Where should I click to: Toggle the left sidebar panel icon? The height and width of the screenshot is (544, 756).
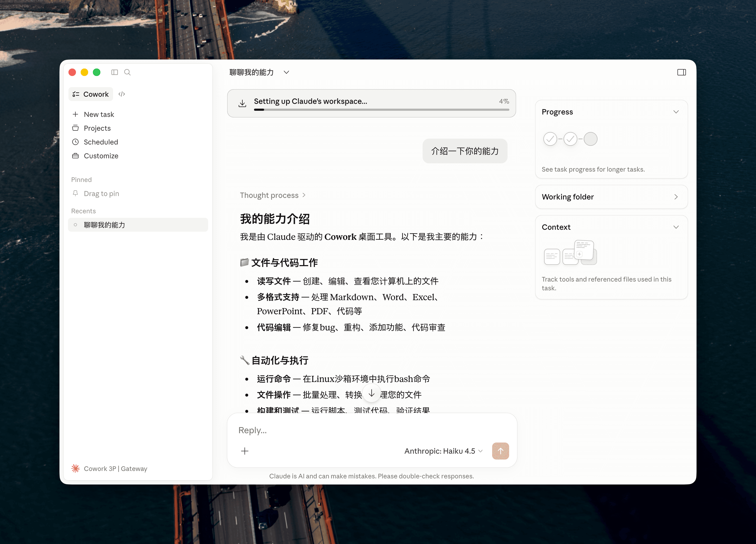pyautogui.click(x=115, y=72)
